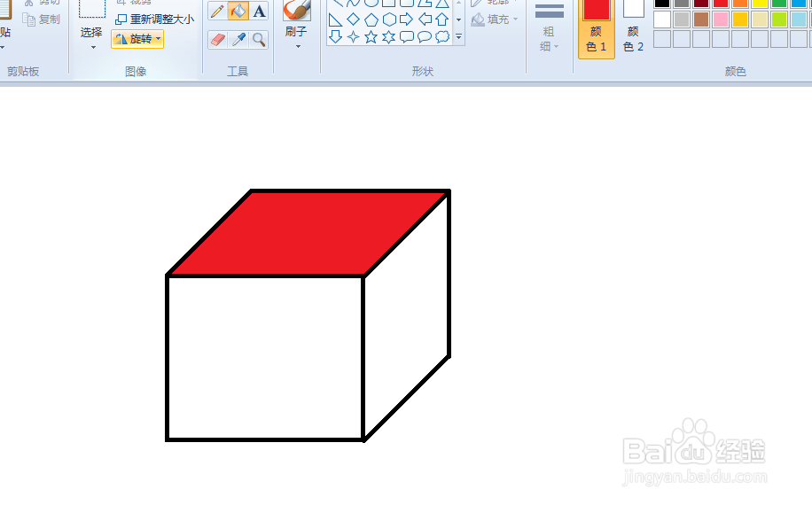Select the Magnifier tool
Image resolution: width=812 pixels, height=505 pixels.
259,39
